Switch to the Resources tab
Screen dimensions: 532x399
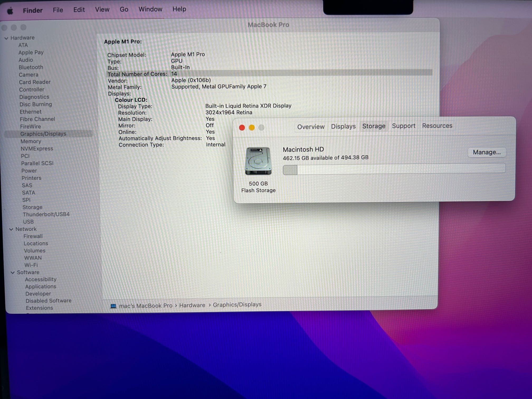pyautogui.click(x=437, y=126)
